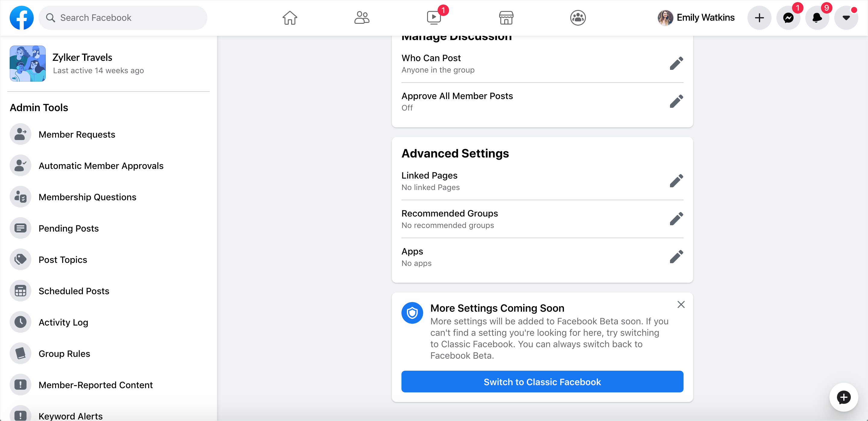Open notifications bell icon
The width and height of the screenshot is (868, 421).
(817, 18)
